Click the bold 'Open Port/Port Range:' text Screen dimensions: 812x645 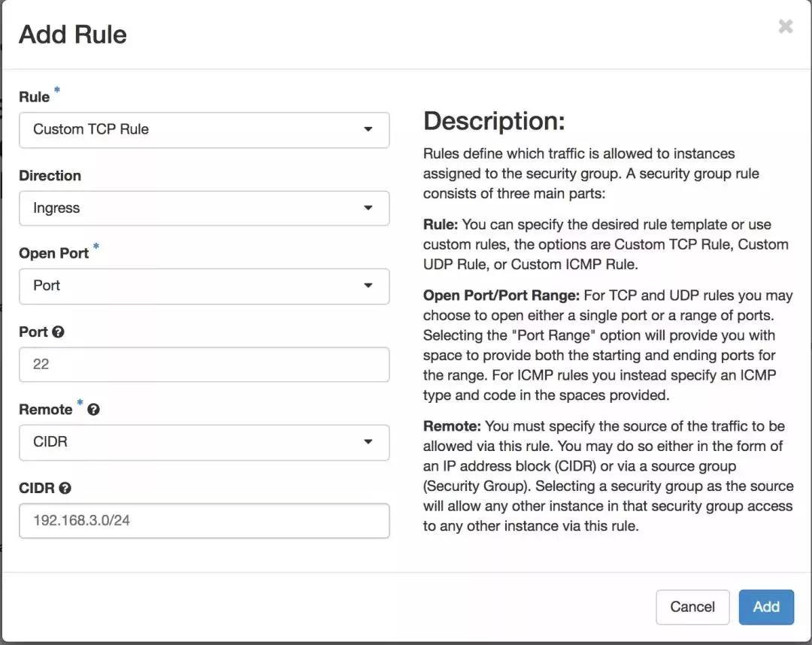pos(501,295)
